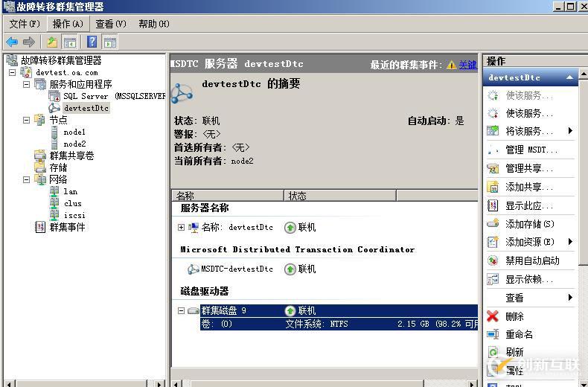Click the clus network icon

click(55, 203)
